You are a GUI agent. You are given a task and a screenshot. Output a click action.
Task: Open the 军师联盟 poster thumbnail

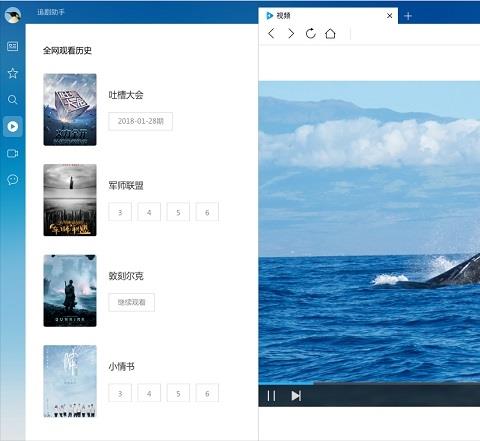[x=70, y=200]
